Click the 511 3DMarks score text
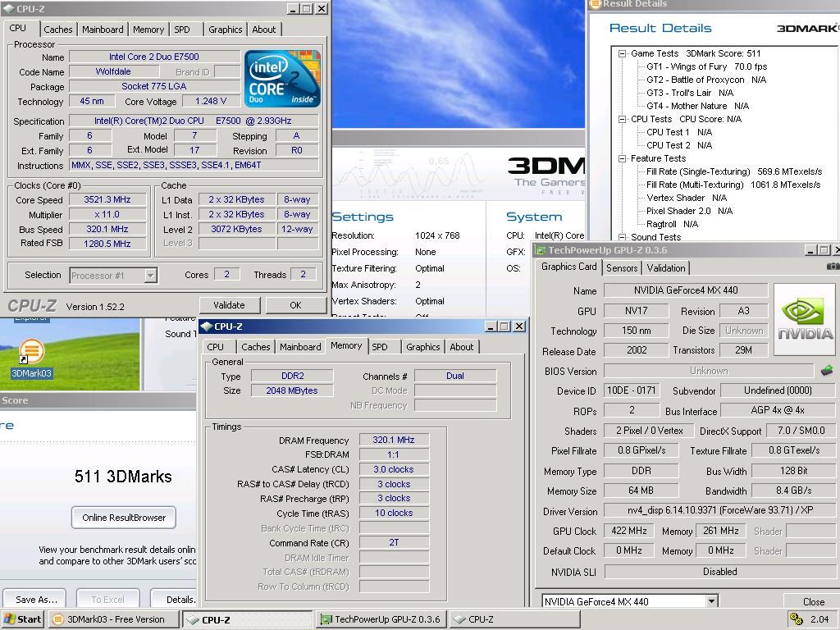840x630 pixels. point(123,477)
